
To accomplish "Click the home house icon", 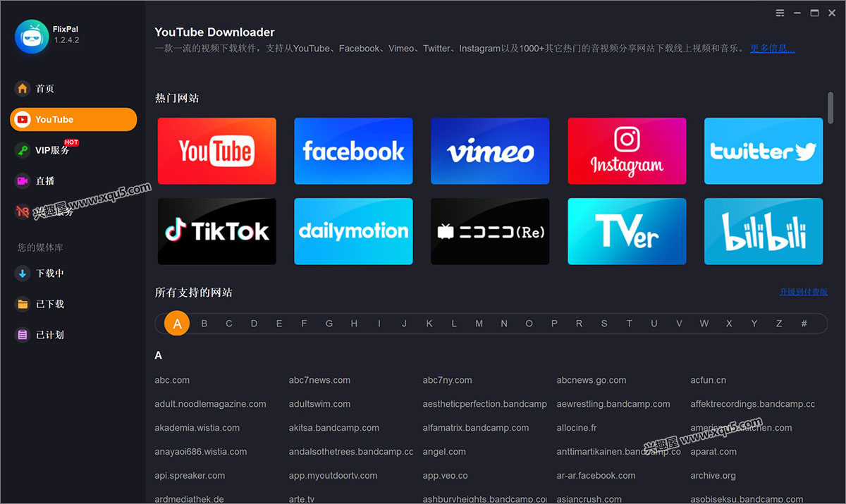I will pyautogui.click(x=23, y=89).
